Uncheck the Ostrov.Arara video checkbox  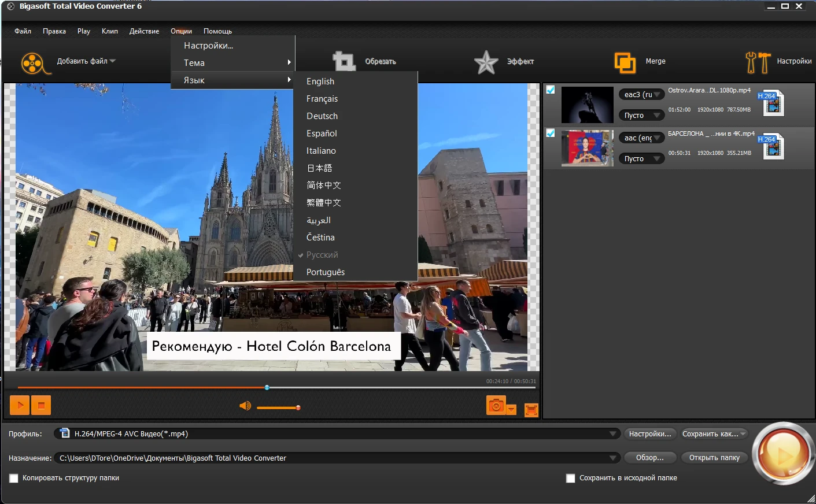[x=551, y=90]
